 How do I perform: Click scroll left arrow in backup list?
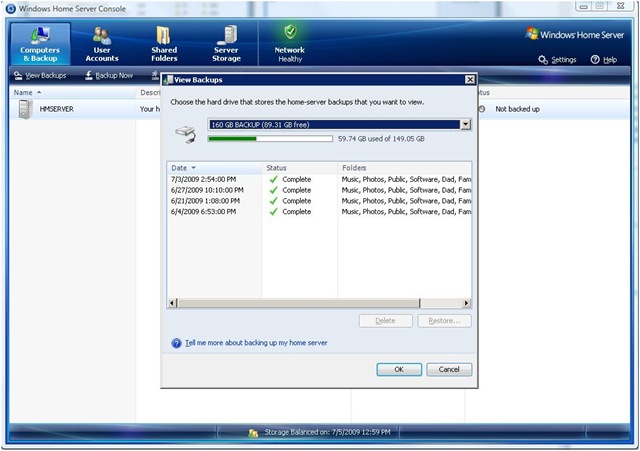[x=172, y=303]
